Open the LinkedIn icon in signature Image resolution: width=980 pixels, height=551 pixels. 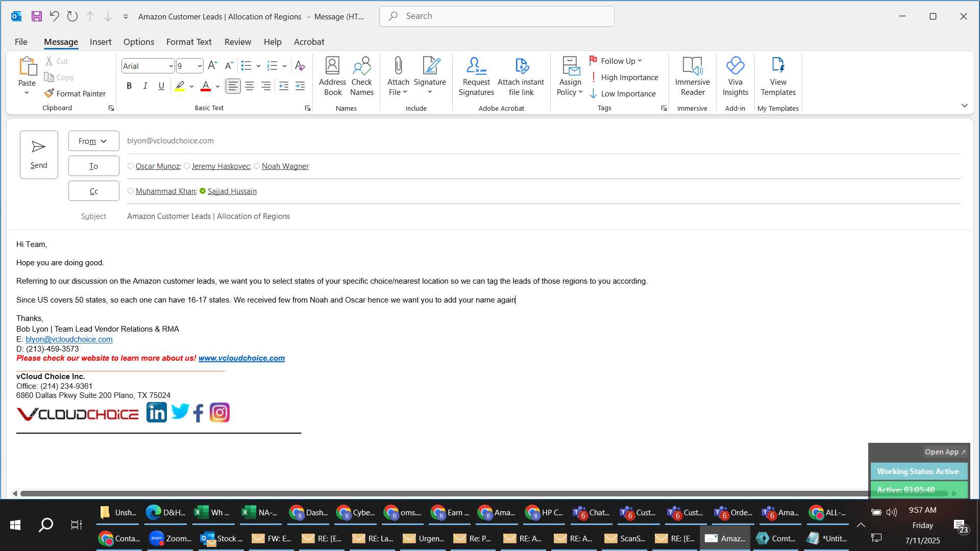156,412
